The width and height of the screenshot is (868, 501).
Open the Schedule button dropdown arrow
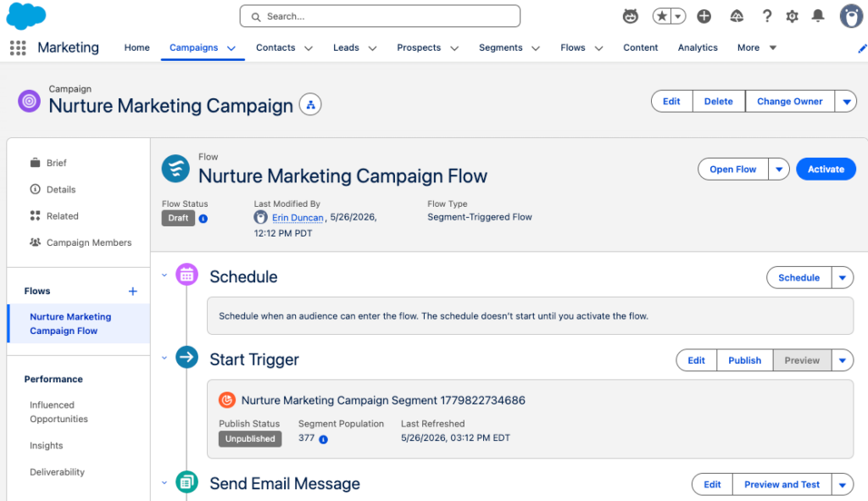(843, 278)
